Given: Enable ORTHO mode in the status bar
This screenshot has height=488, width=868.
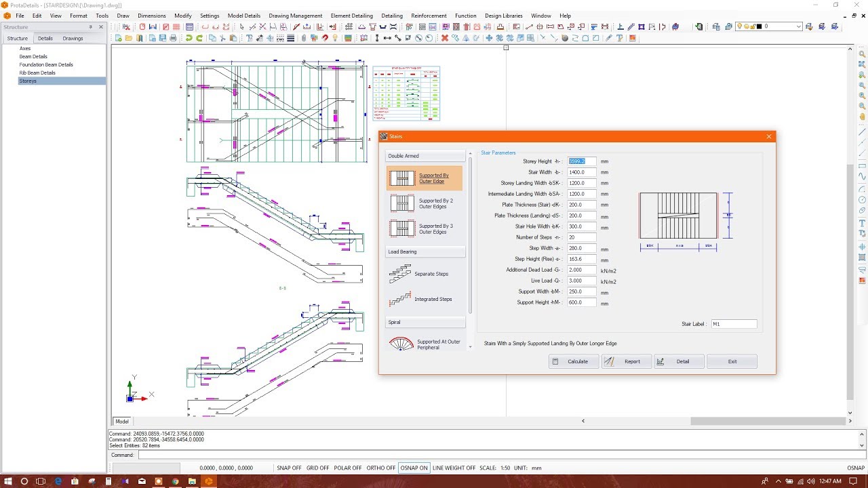Looking at the screenshot, I should pyautogui.click(x=381, y=468).
